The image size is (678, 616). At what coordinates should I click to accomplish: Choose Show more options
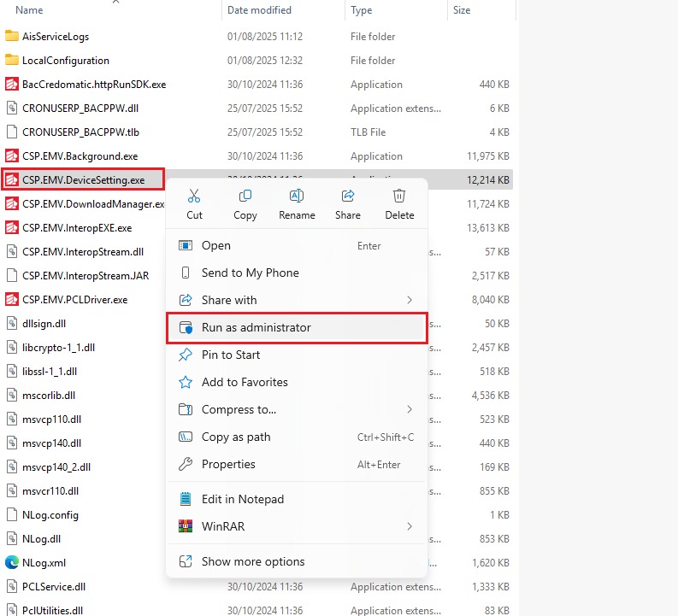(x=253, y=561)
